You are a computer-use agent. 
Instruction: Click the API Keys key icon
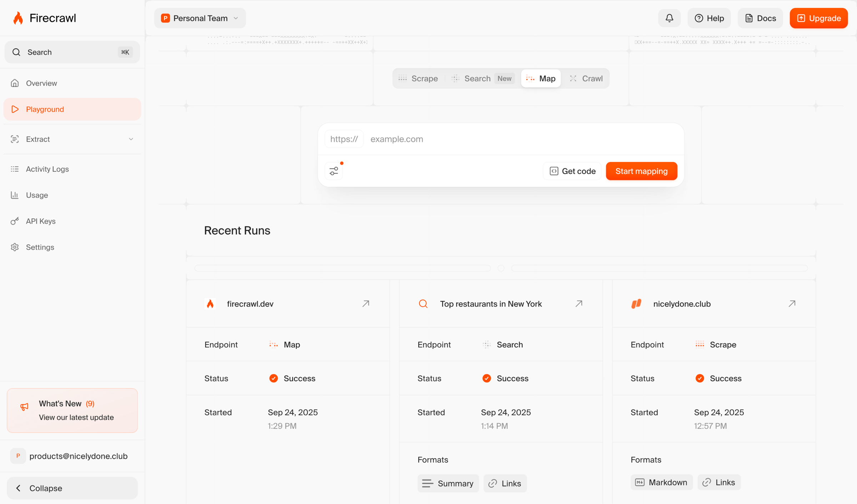[15, 221]
